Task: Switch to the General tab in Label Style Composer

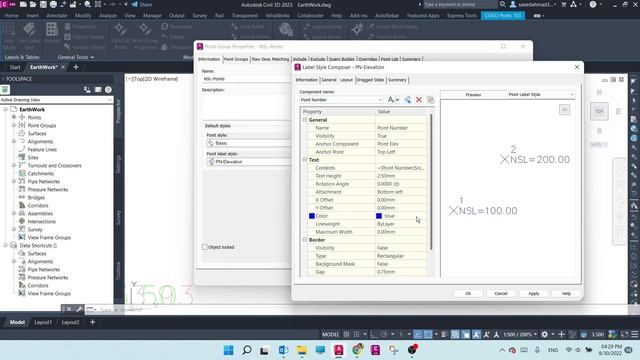Action: tap(329, 80)
